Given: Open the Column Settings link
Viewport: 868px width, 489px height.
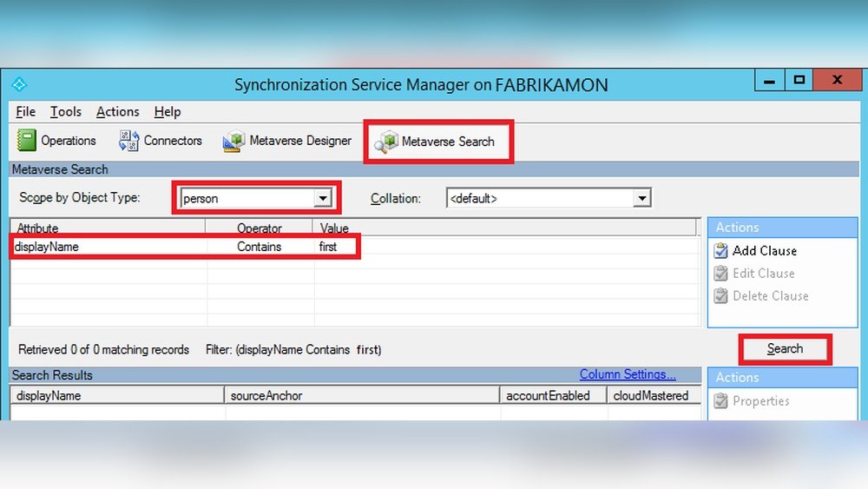Looking at the screenshot, I should (628, 374).
